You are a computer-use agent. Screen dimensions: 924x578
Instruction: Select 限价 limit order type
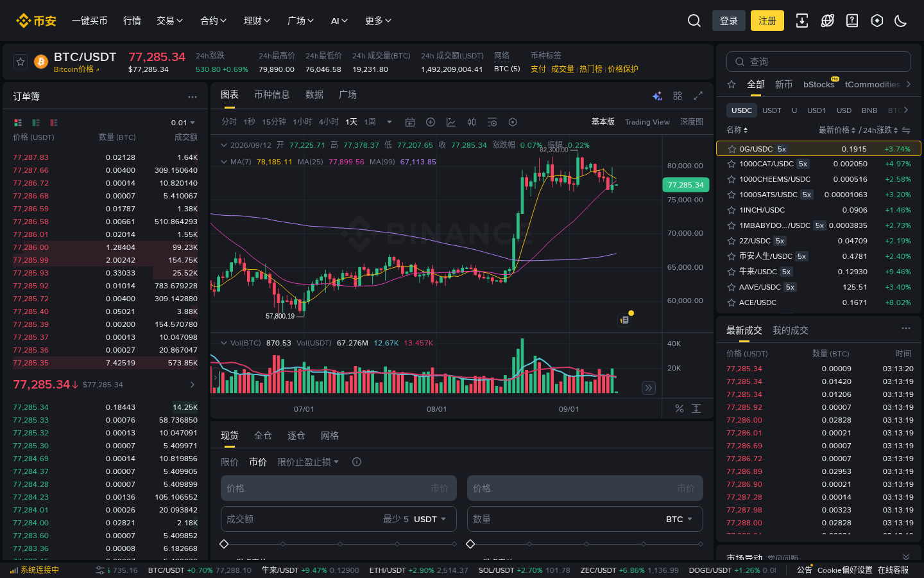click(230, 462)
